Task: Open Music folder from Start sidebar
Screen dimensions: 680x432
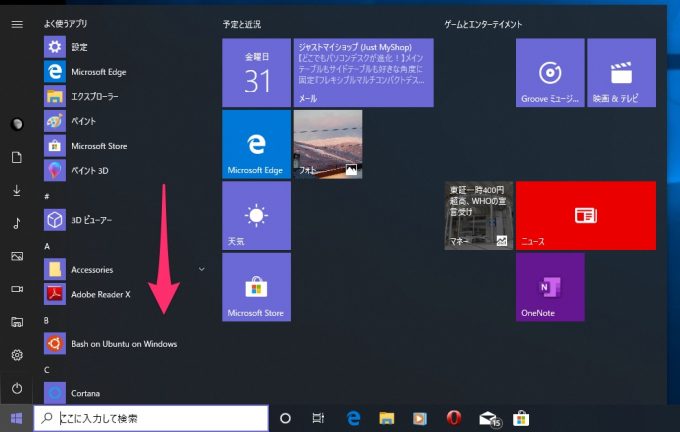Action: [x=17, y=223]
